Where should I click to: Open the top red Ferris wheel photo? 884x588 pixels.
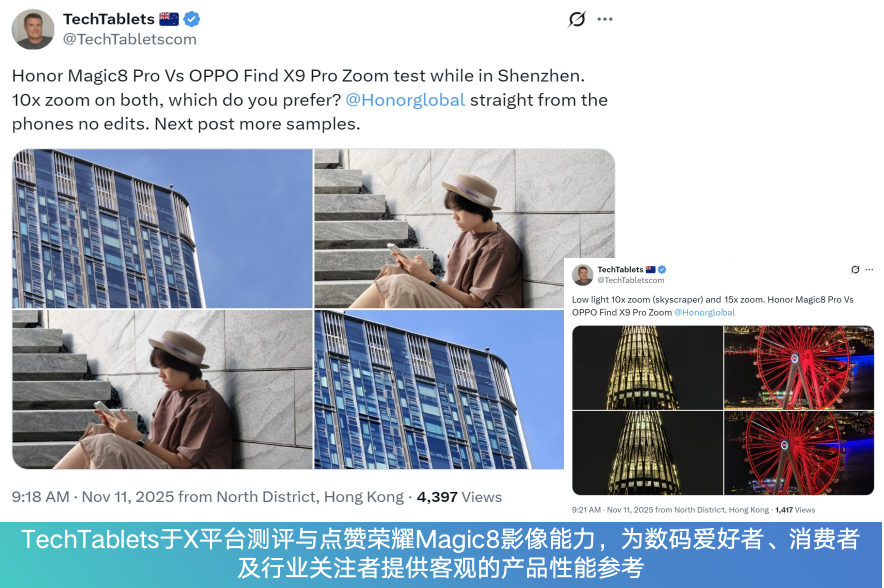[x=799, y=367]
